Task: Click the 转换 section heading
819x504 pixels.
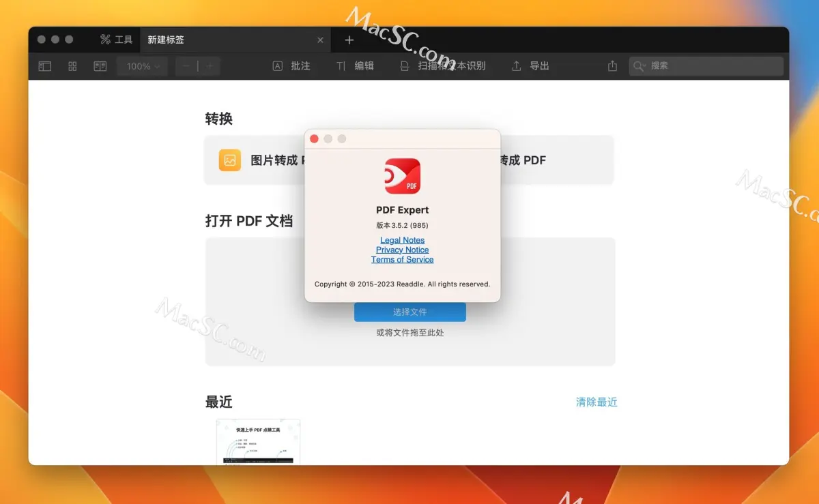Action: click(x=219, y=119)
